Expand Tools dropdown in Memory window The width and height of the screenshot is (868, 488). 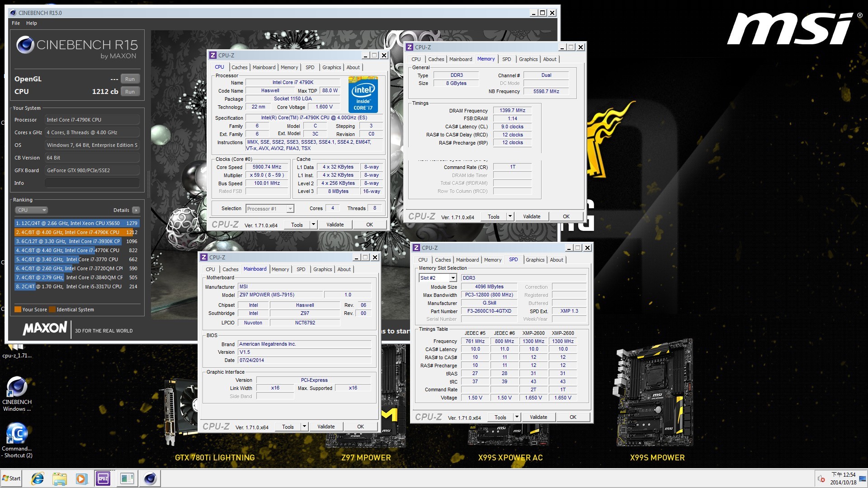[x=510, y=216]
